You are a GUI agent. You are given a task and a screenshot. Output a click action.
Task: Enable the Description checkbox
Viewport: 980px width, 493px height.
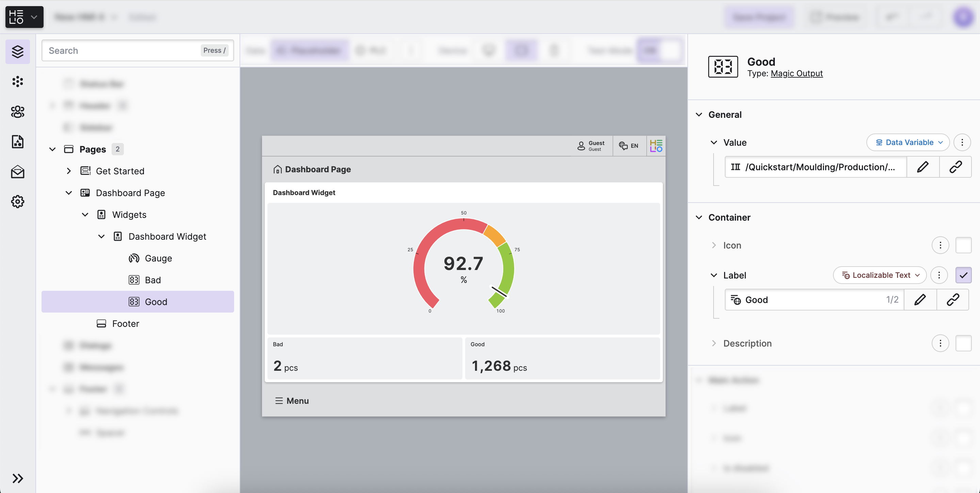[x=963, y=344]
